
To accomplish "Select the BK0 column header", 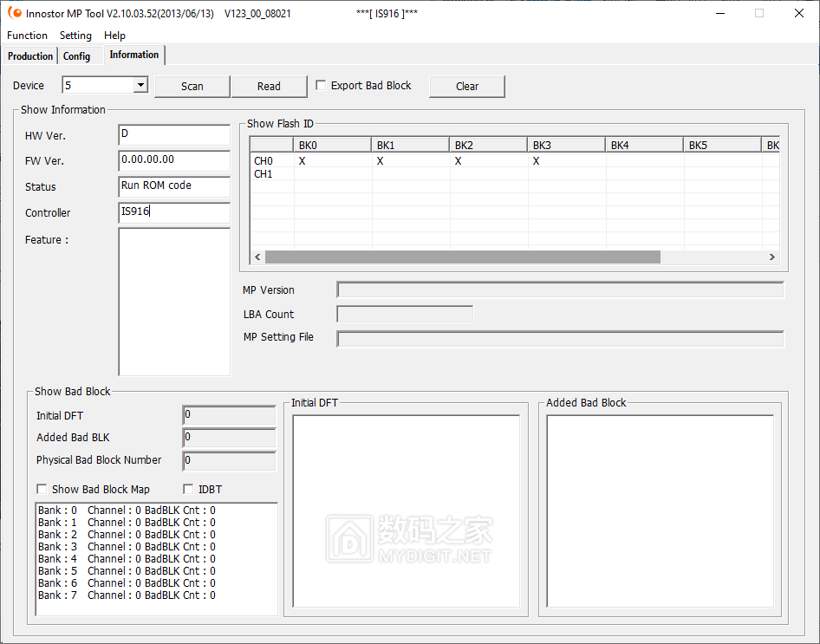I will (333, 146).
